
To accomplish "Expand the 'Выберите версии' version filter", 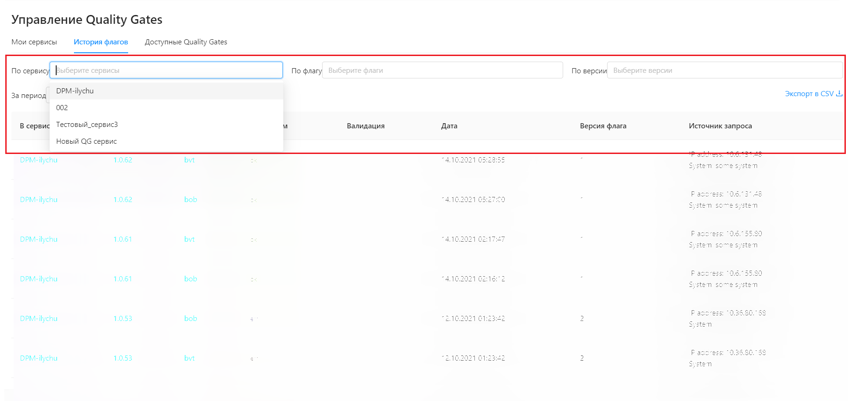I will pos(724,71).
